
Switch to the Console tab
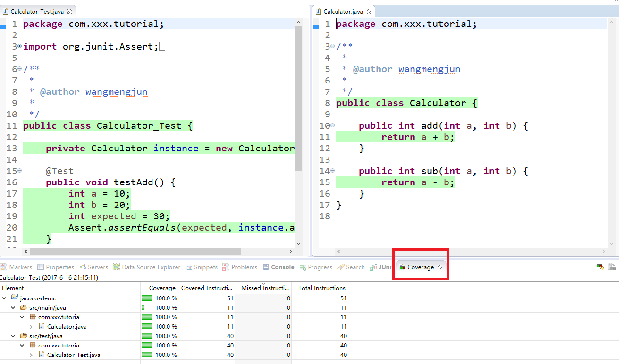282,267
